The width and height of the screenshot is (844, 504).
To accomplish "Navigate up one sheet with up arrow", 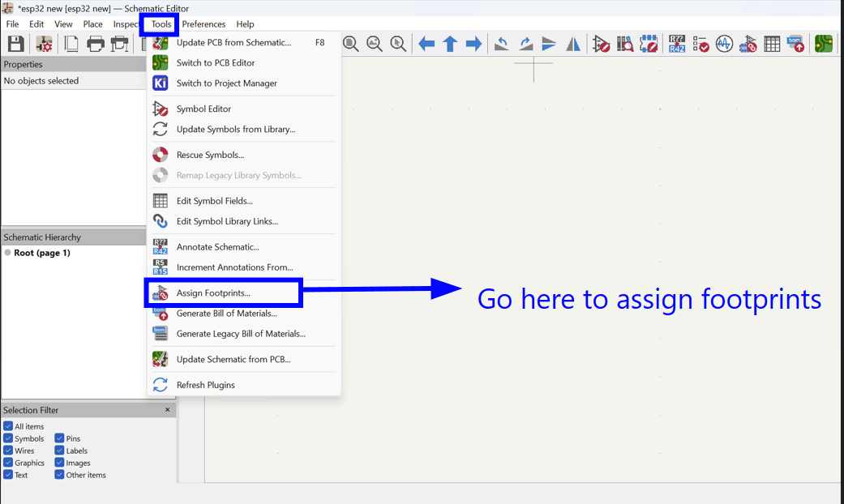I will 450,44.
